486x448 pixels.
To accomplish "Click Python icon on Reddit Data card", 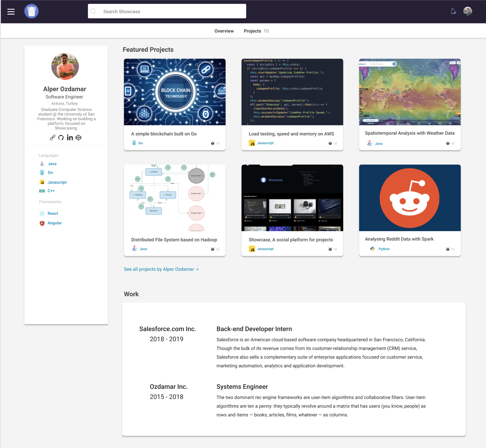I will [x=372, y=249].
